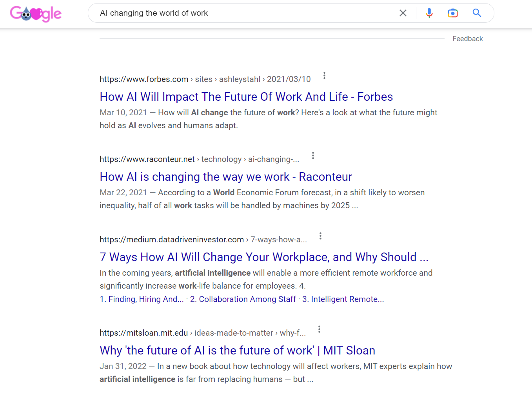Click the magnifying glass search button
Image resolution: width=532 pixels, height=398 pixels.
[x=477, y=13]
